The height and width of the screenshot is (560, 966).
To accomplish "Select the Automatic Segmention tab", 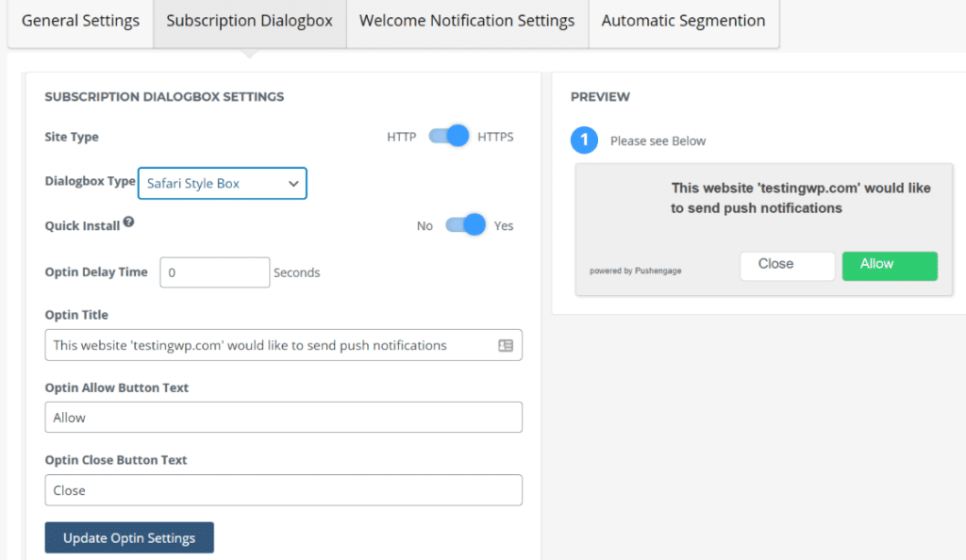I will coord(683,20).
